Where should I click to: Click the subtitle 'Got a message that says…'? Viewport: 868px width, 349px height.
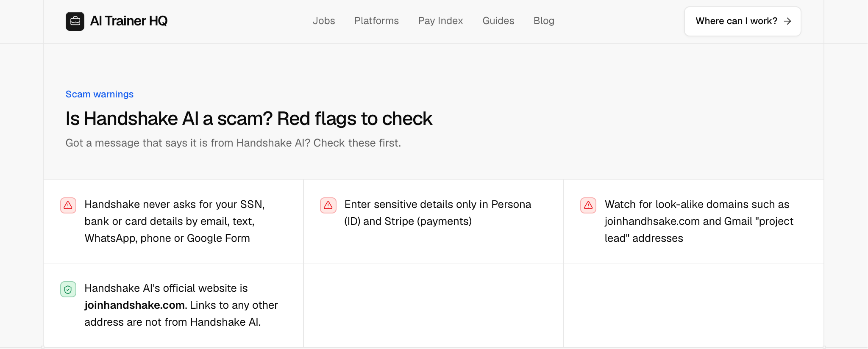[x=233, y=143]
